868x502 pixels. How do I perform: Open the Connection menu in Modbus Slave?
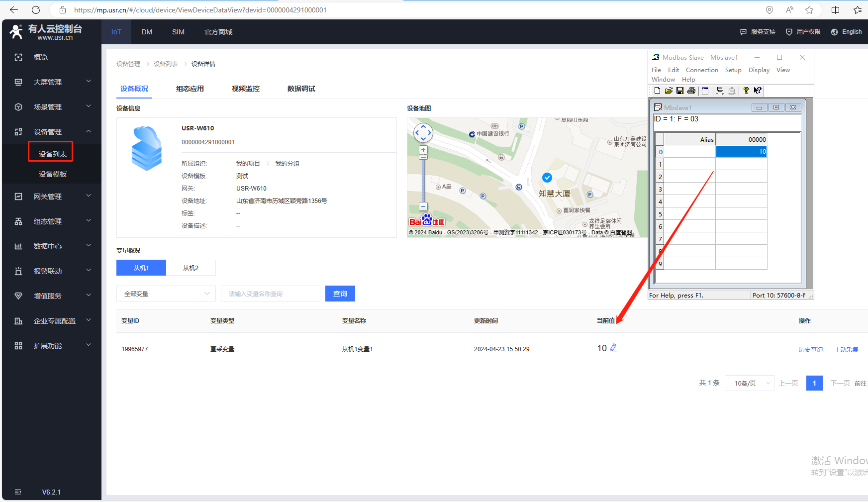(701, 70)
